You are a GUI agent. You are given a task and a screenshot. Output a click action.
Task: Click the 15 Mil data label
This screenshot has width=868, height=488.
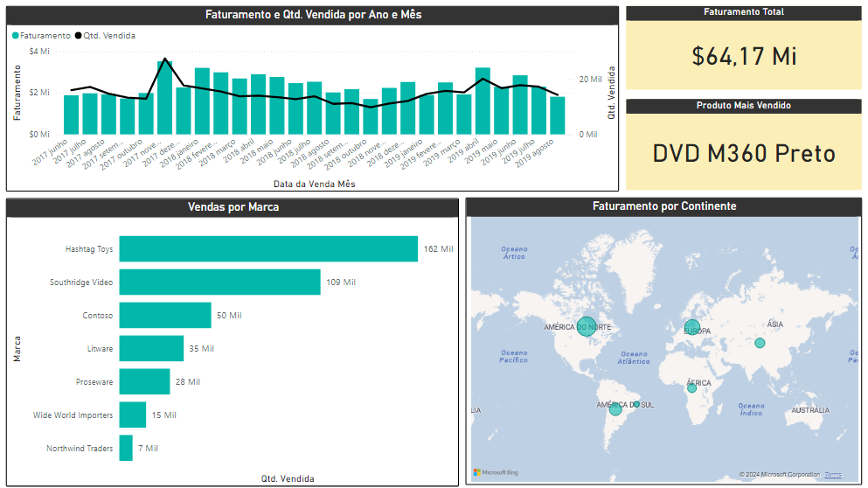pos(163,415)
